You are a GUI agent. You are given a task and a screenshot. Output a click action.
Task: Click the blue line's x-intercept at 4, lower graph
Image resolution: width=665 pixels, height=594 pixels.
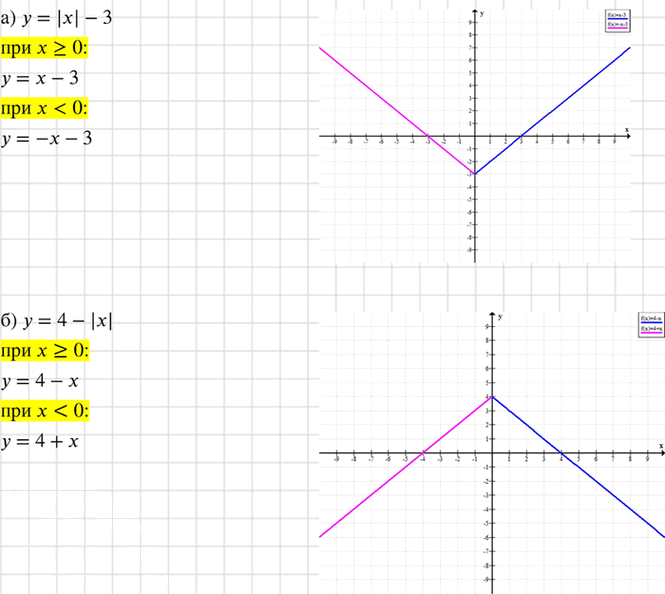click(x=562, y=453)
